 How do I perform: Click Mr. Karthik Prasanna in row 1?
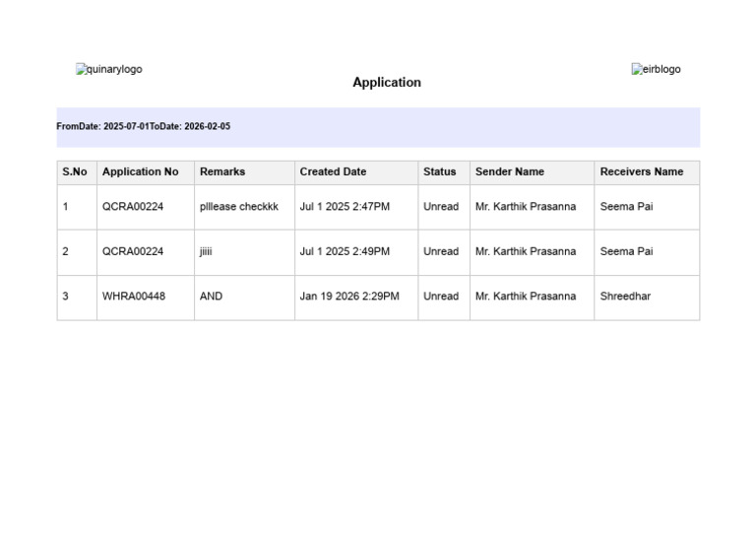[x=526, y=207]
